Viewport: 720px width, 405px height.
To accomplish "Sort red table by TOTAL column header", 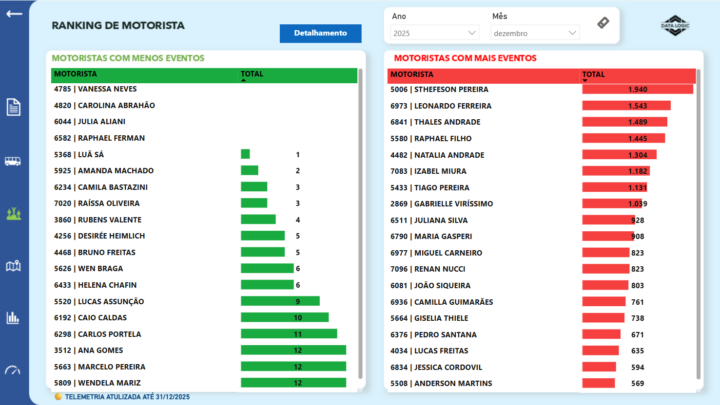I will [x=593, y=74].
